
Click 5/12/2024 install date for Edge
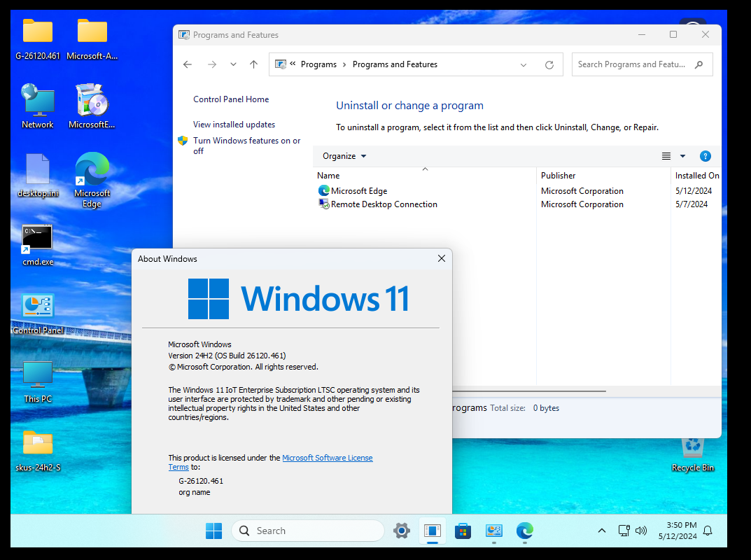tap(694, 190)
